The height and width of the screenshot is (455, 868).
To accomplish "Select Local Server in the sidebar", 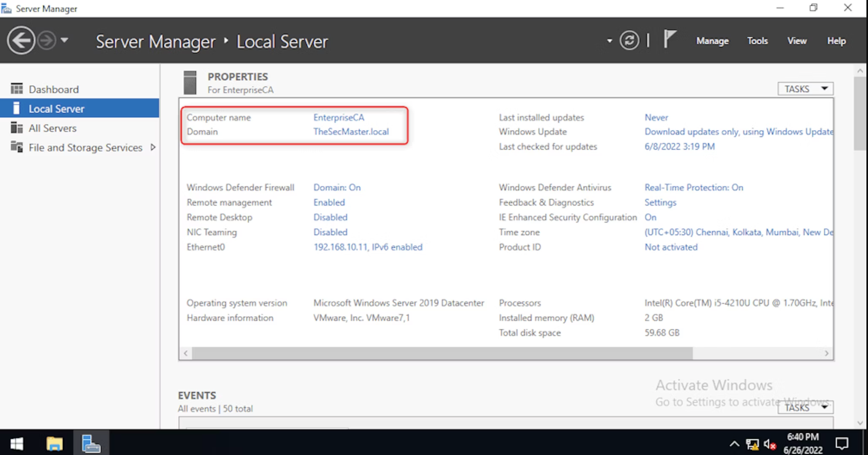I will tap(79, 109).
